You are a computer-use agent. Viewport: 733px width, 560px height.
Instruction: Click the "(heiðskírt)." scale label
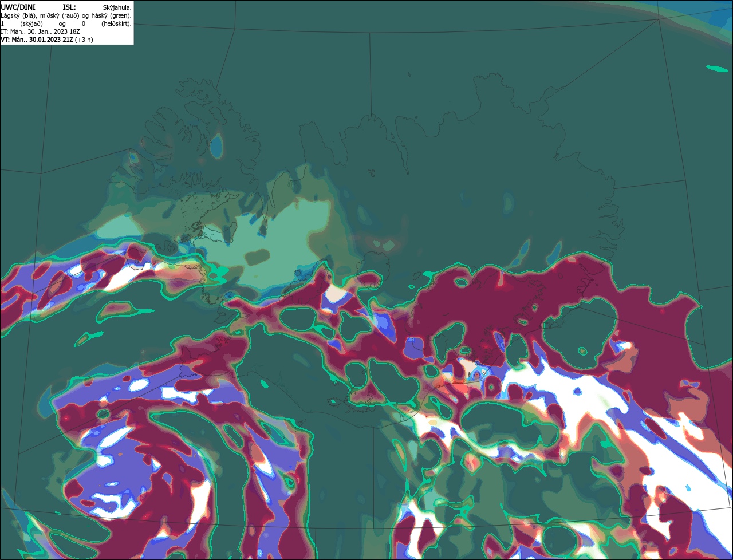[x=116, y=23]
